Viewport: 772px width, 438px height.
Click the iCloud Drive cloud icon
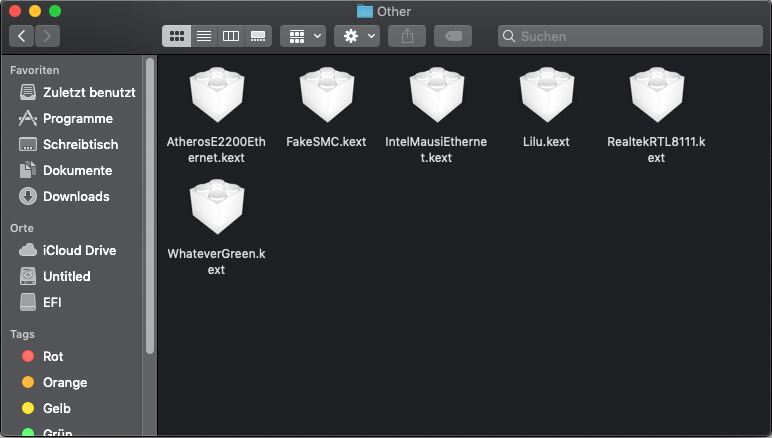click(x=28, y=250)
